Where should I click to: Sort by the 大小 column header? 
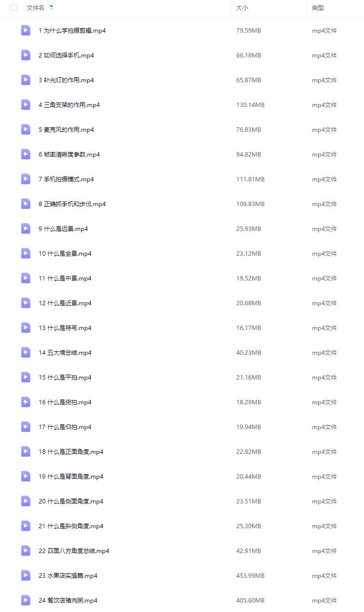pos(242,7)
